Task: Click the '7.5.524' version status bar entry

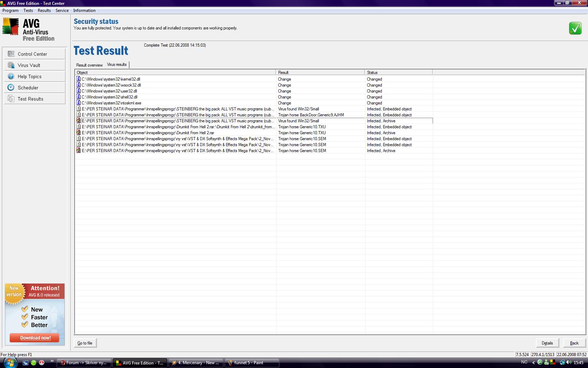Action: (x=523, y=354)
